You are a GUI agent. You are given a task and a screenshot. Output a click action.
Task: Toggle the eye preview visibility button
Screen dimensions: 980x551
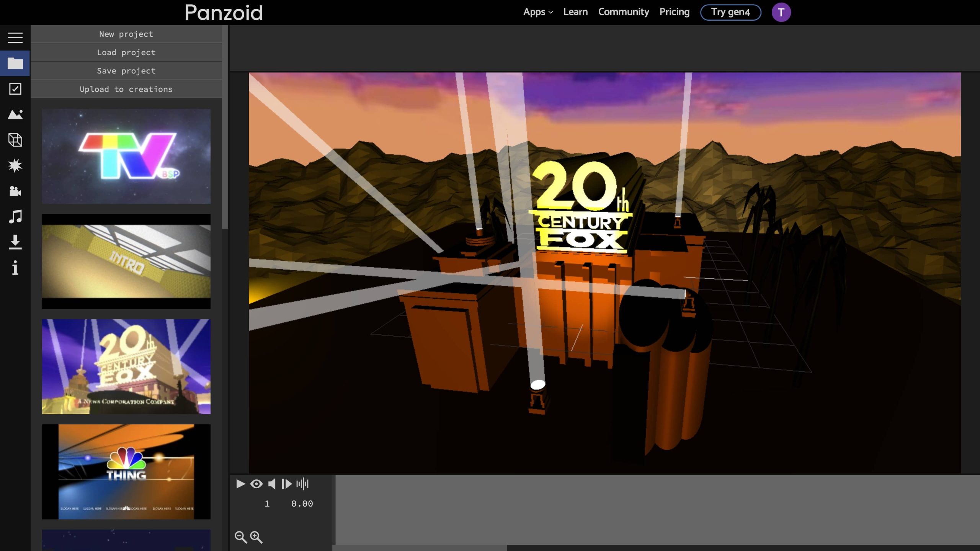click(x=256, y=484)
